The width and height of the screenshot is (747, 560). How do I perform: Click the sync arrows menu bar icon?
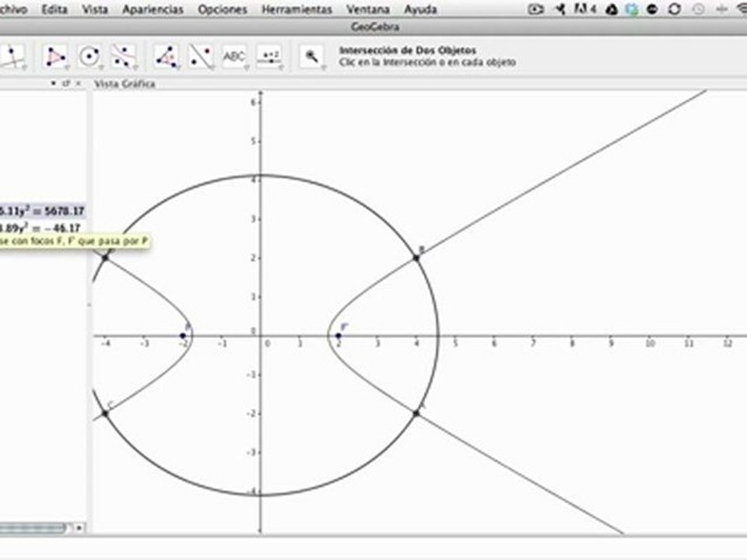[x=674, y=9]
